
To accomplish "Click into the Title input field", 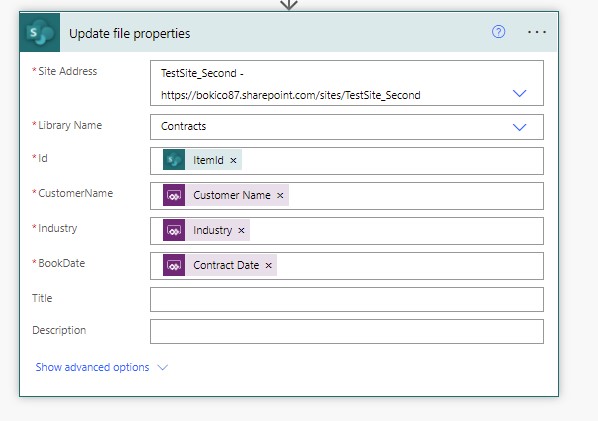I will pyautogui.click(x=347, y=299).
